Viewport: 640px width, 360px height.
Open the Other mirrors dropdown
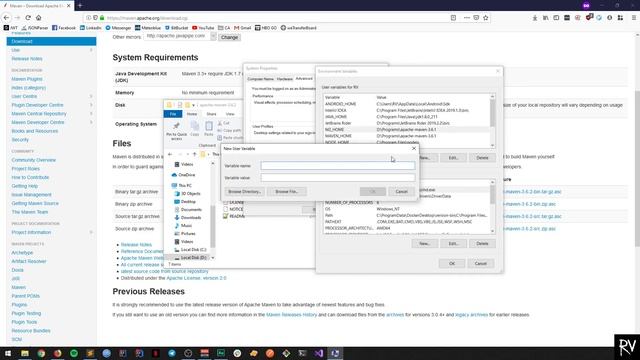pos(180,36)
